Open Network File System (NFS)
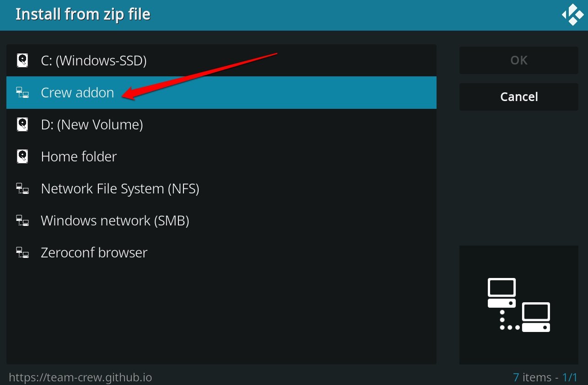Viewport: 588px width, 385px height. [221, 188]
